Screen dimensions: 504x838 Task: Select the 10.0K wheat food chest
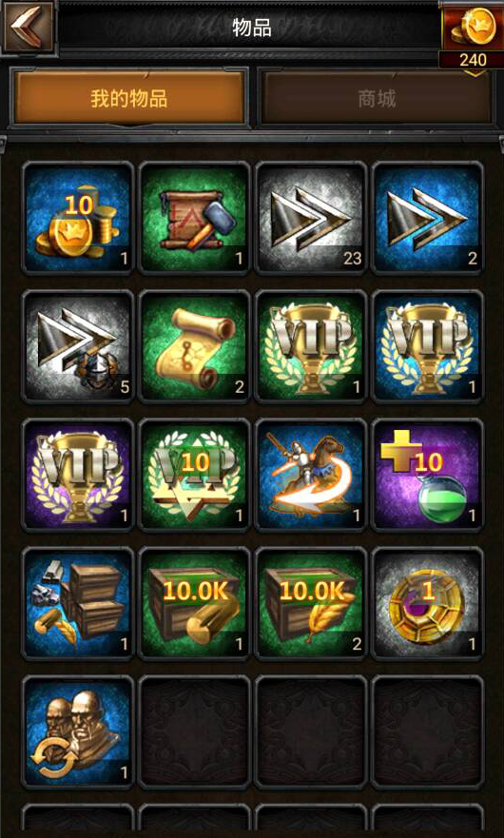pos(311,603)
